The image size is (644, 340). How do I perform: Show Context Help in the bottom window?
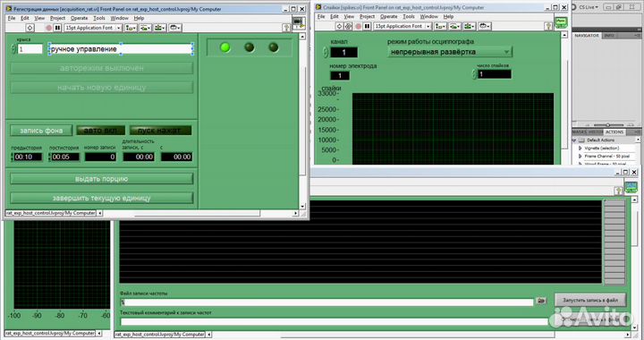(x=618, y=191)
